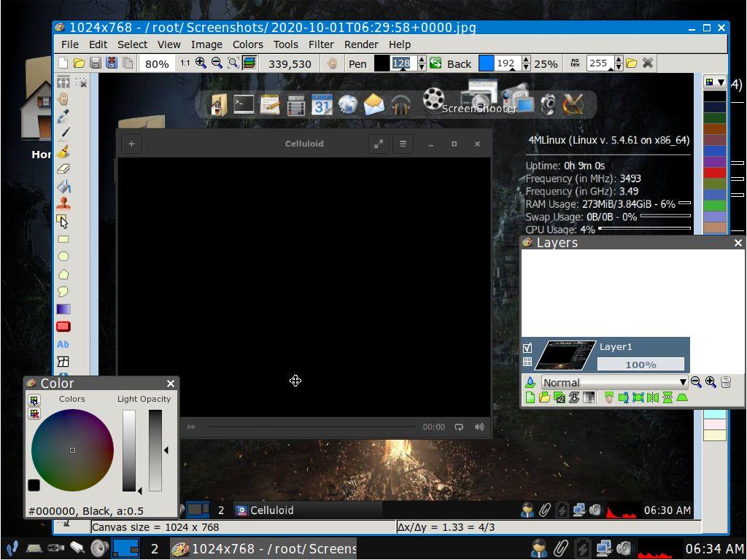Open the Normal blend mode dropdown

click(614, 382)
